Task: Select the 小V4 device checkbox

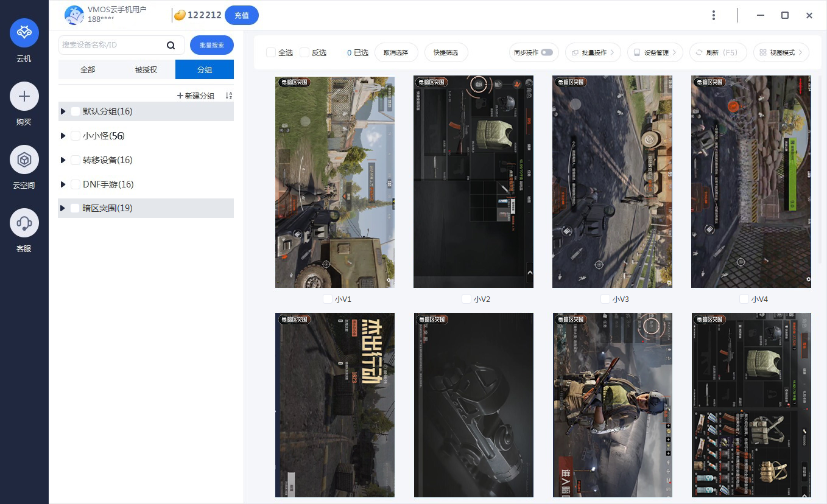Action: [744, 299]
